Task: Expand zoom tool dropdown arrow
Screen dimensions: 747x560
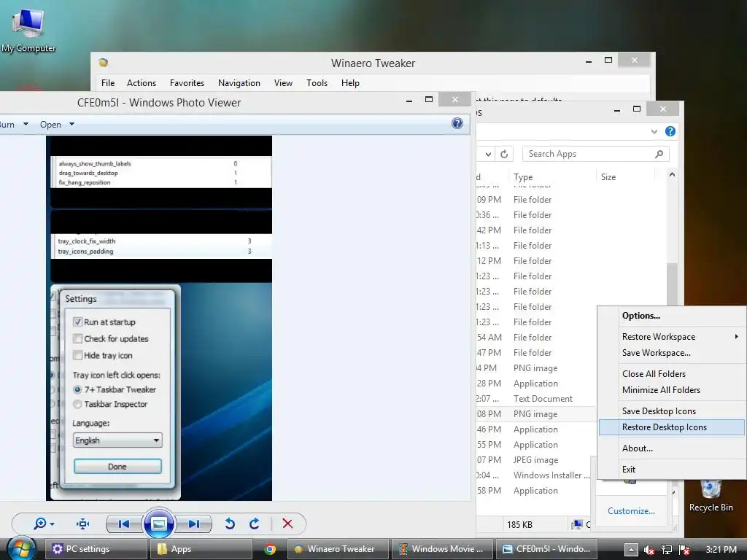Action: click(x=52, y=524)
